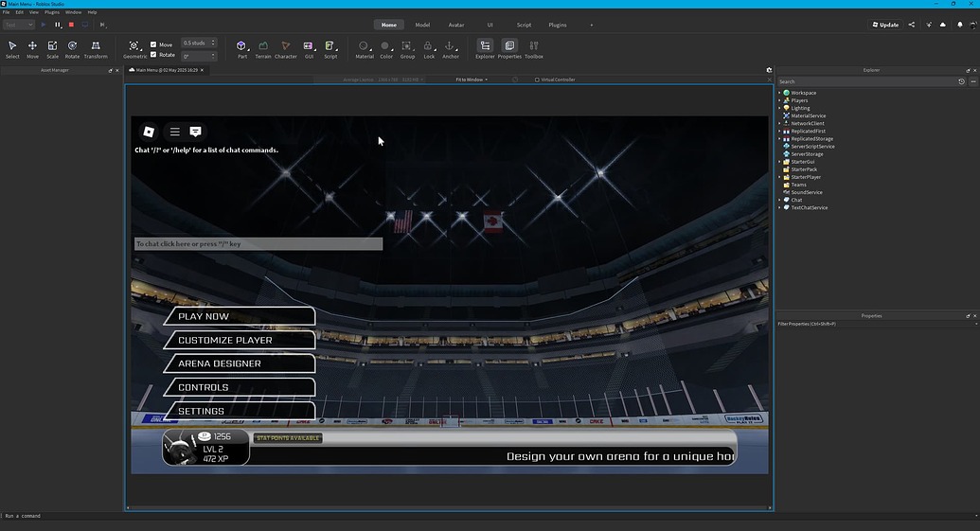980x531 pixels.
Task: Switch to the Script tab
Action: (x=524, y=25)
